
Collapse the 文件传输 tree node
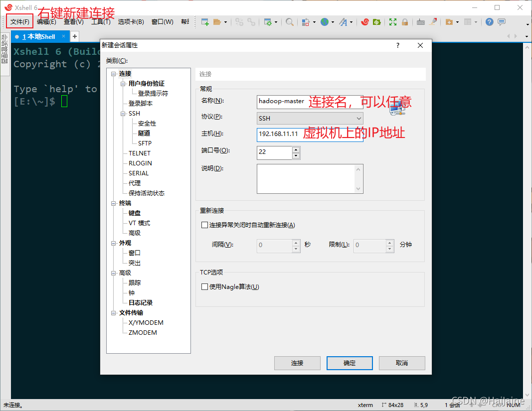coord(114,312)
